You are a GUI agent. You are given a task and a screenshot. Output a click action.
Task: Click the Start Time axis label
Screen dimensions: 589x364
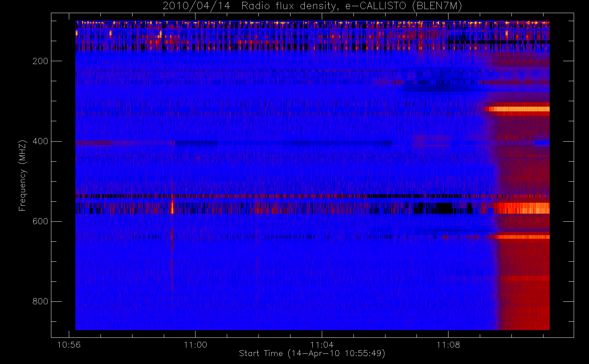coord(312,353)
